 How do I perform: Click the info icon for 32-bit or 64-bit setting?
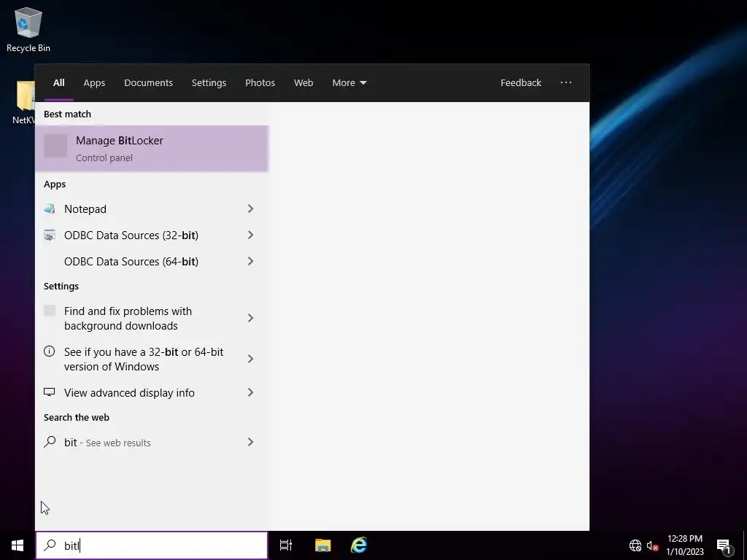pyautogui.click(x=49, y=351)
